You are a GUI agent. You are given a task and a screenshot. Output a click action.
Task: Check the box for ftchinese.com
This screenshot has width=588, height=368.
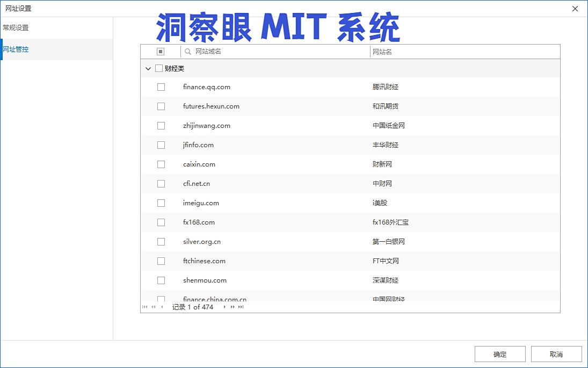coord(161,261)
